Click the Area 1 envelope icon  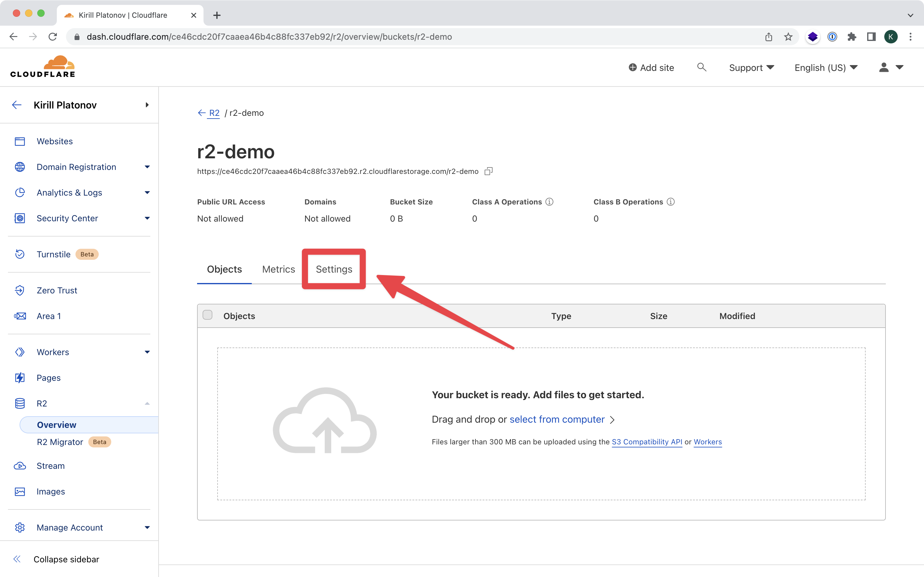[x=20, y=316]
